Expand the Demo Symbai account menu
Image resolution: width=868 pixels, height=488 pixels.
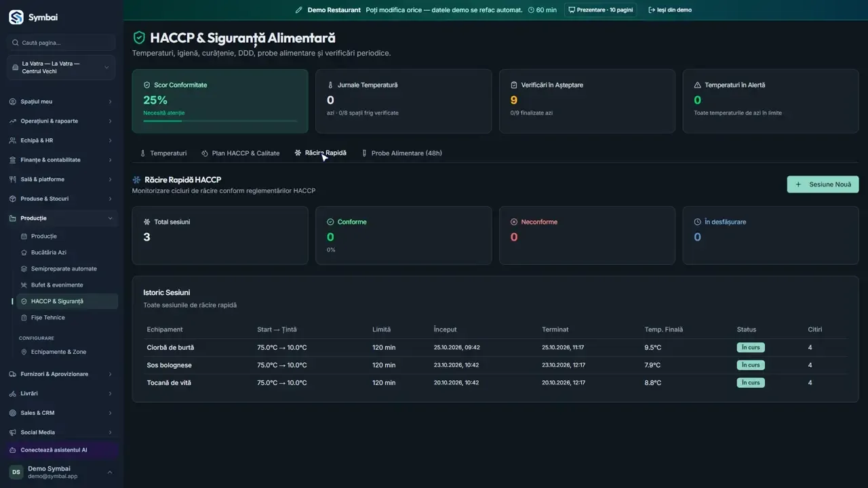61,472
